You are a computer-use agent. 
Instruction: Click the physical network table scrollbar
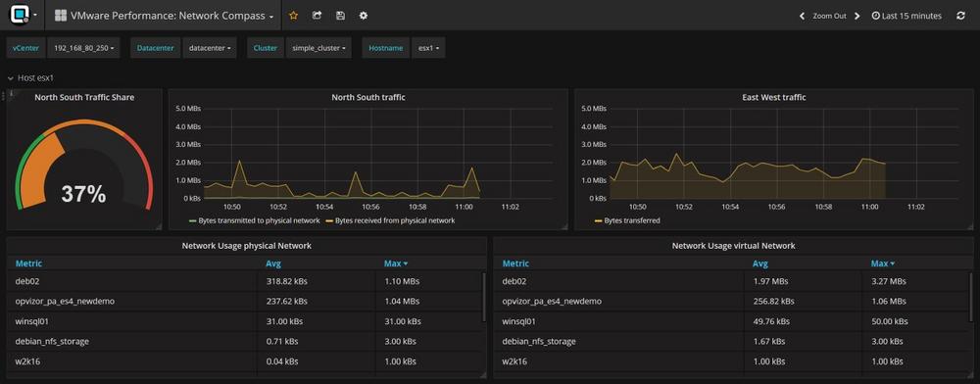click(484, 297)
